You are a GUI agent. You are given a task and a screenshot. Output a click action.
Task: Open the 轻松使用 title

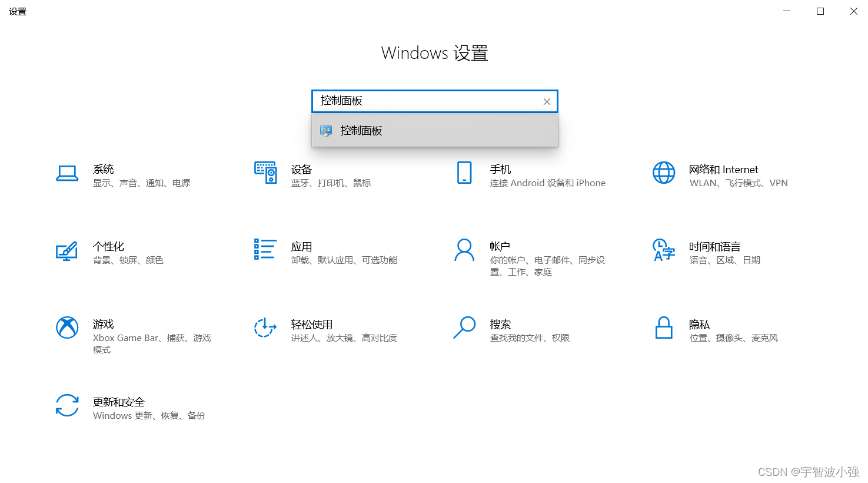(312, 325)
